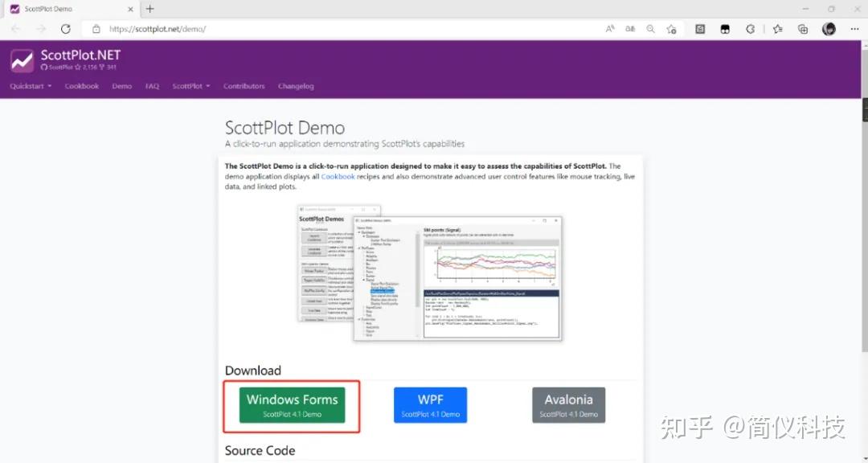Click the "Source Code" section heading
Screen dimensions: 868x463
260,451
